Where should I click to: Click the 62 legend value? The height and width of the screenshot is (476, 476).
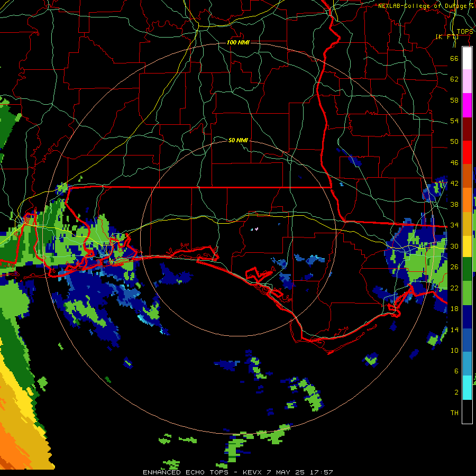pos(454,79)
